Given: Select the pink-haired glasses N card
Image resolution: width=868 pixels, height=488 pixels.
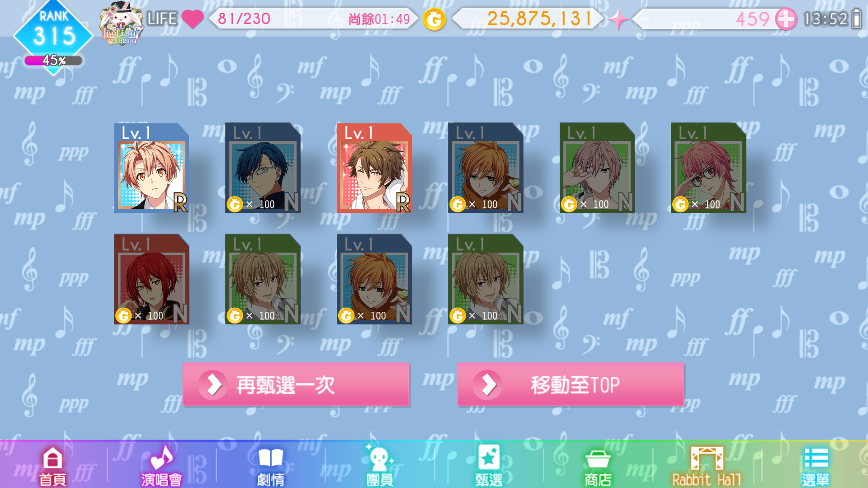Looking at the screenshot, I should point(708,168).
